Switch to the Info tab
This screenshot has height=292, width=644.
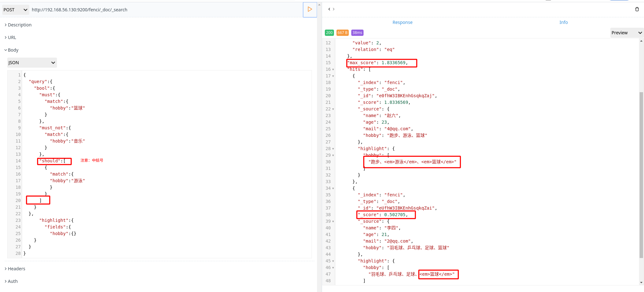pyautogui.click(x=563, y=22)
